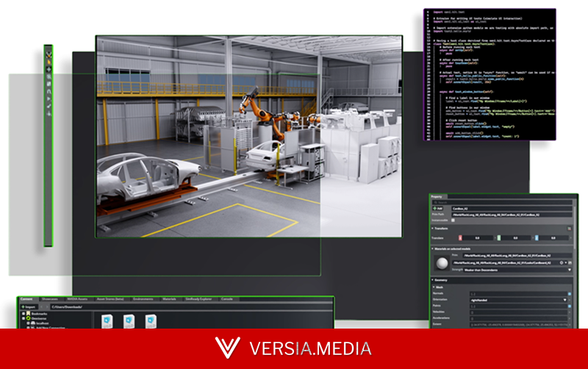Click the green Y translate axis label

click(x=499, y=237)
